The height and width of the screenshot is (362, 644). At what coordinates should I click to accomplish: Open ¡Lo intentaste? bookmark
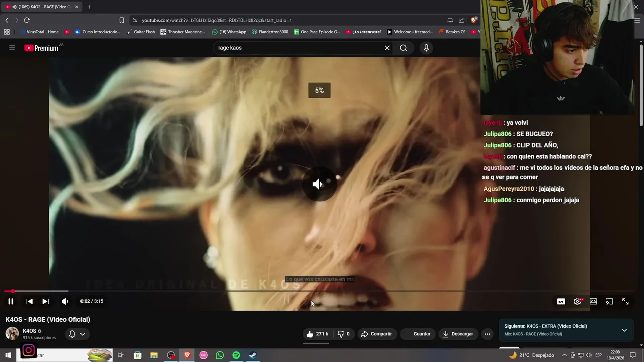pos(363,32)
